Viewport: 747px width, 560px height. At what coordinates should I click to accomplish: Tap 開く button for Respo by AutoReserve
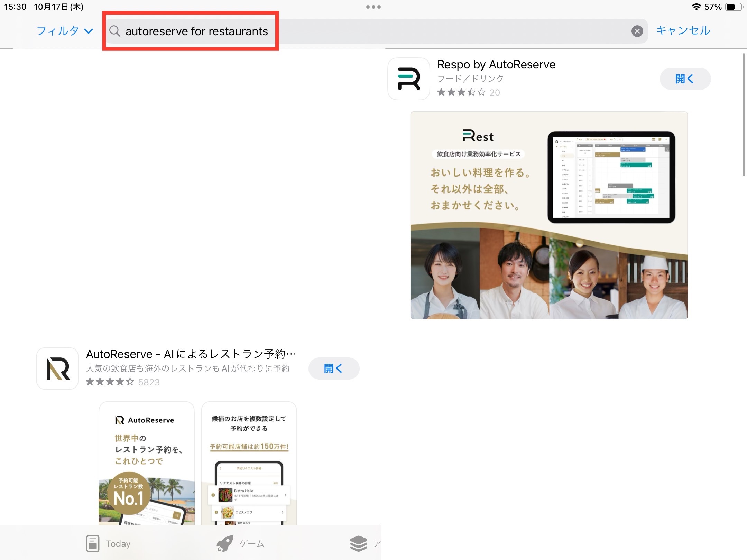[685, 79]
